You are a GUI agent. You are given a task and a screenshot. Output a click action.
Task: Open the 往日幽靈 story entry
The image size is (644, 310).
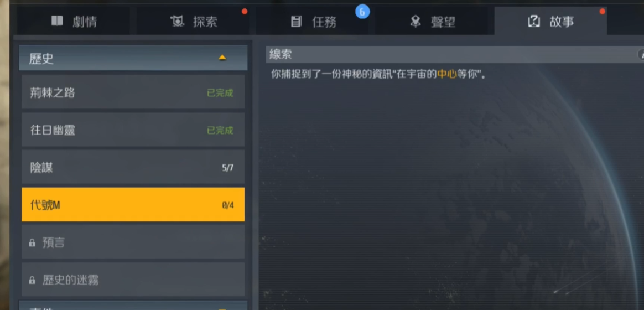pos(133,130)
